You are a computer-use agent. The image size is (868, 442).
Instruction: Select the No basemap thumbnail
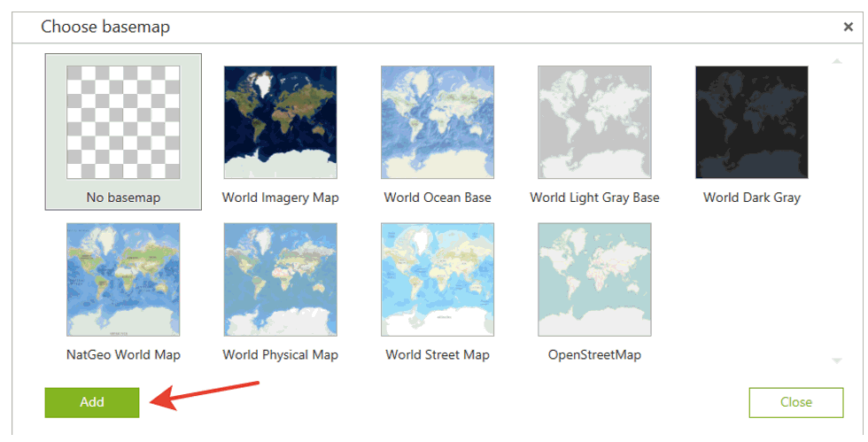pyautogui.click(x=123, y=122)
